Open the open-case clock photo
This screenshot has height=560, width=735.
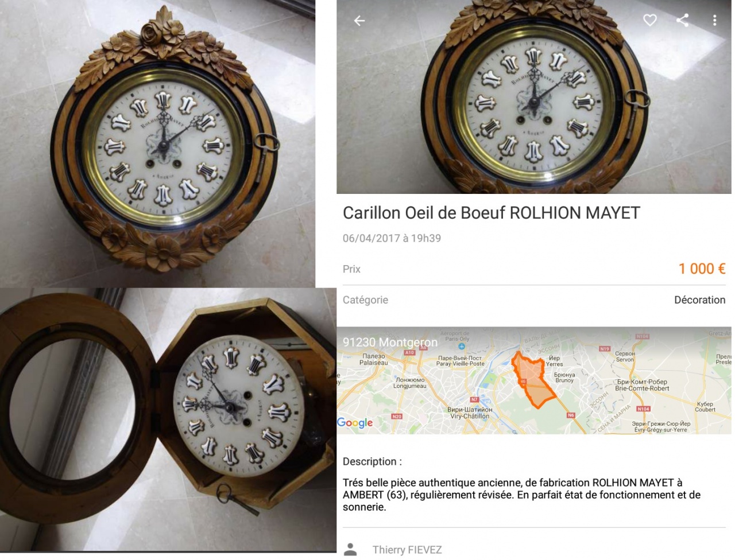tap(168, 419)
